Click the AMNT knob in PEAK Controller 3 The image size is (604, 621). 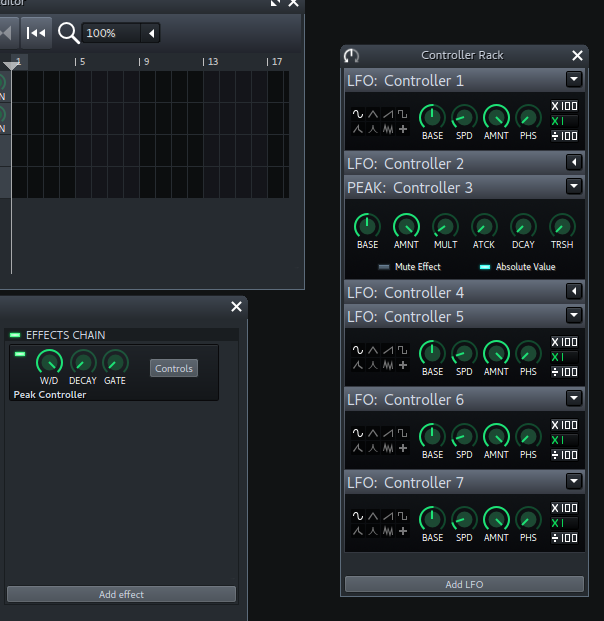406,226
